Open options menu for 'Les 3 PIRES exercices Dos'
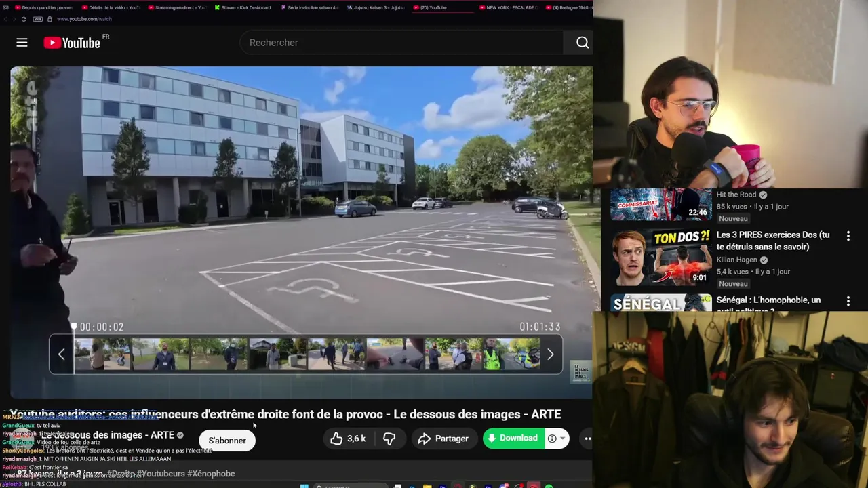868x488 pixels. point(848,236)
